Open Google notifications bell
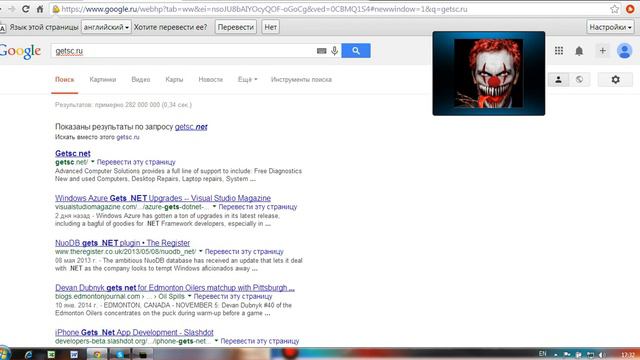Screen dimensions: 640x360 click(579, 51)
